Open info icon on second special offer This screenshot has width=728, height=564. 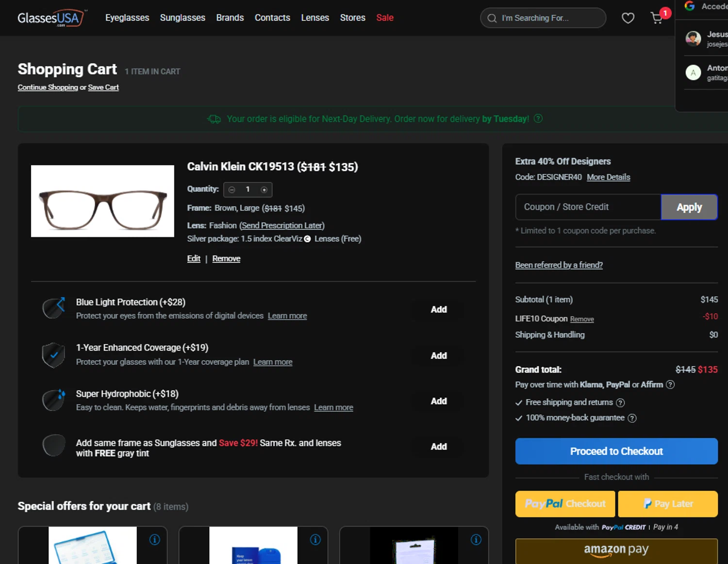tap(315, 540)
